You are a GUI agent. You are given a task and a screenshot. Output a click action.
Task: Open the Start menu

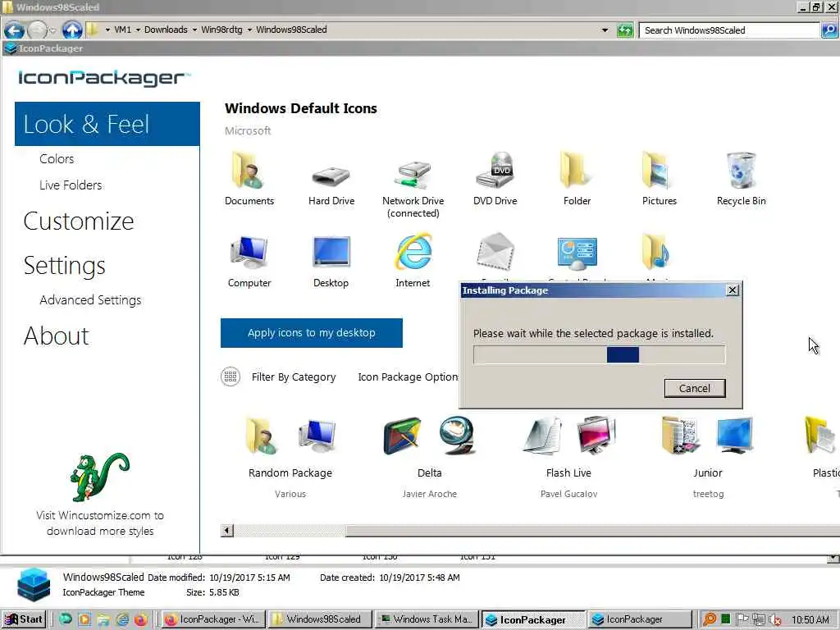point(24,619)
